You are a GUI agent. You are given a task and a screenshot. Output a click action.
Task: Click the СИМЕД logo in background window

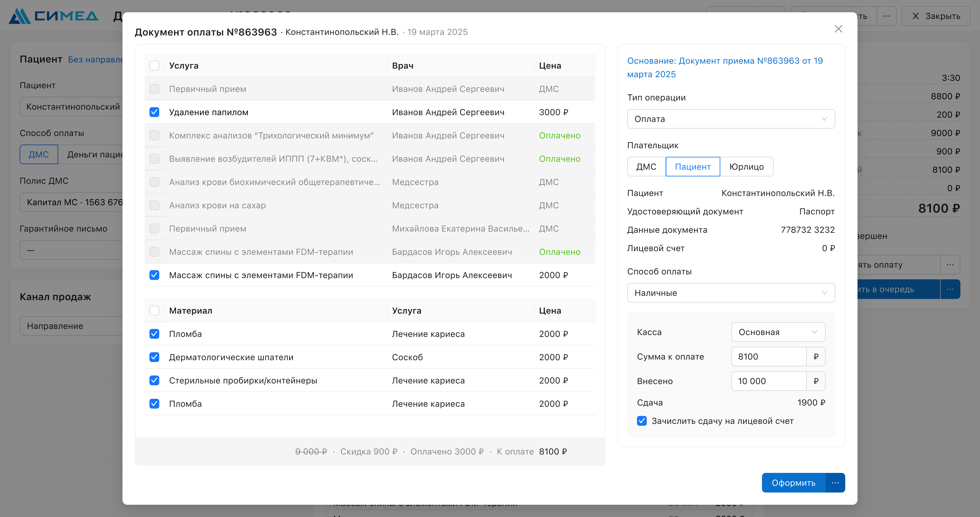[53, 16]
